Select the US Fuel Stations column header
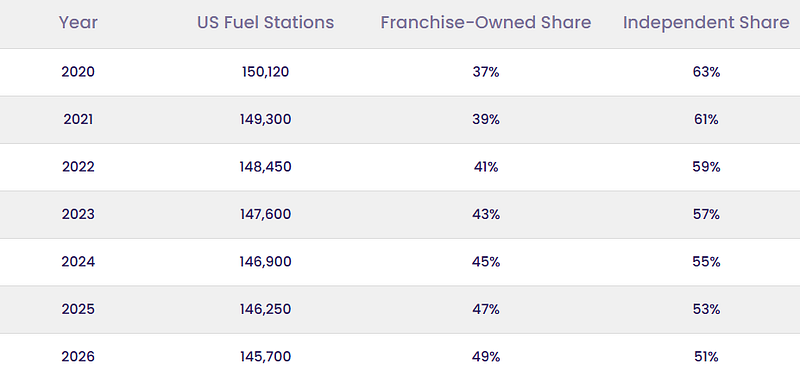This screenshot has height=375, width=800. click(x=265, y=22)
